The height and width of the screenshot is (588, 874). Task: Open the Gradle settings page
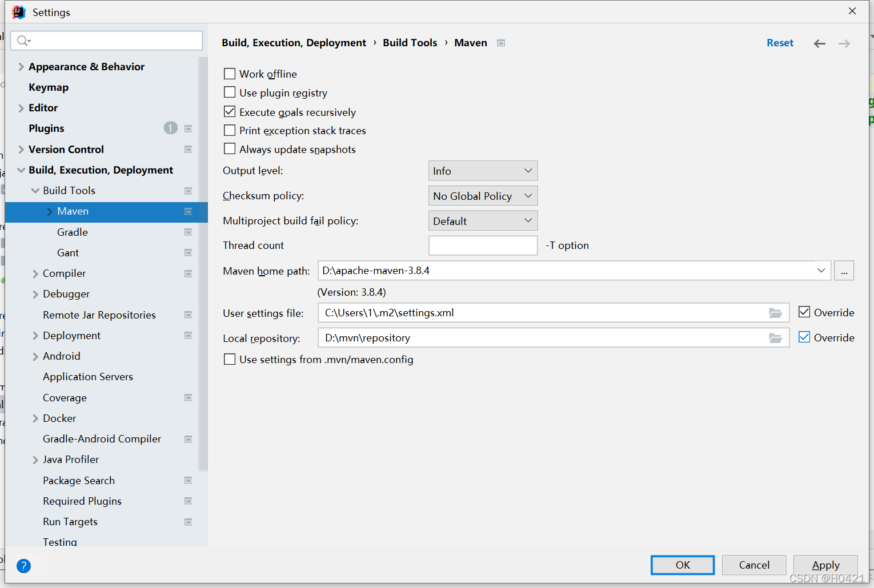(x=73, y=232)
